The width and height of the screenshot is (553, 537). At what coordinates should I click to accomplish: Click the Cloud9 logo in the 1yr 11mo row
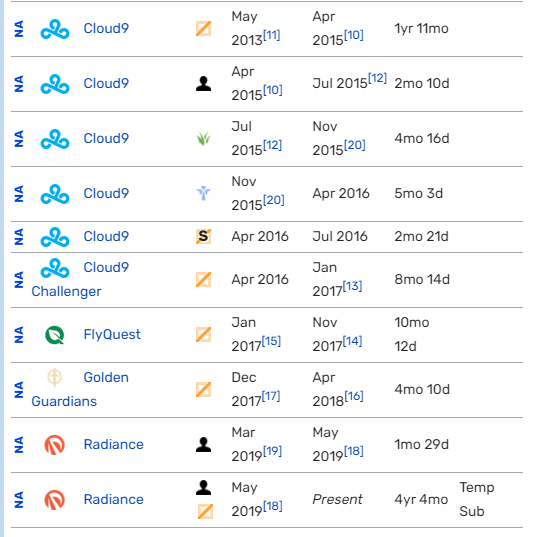pos(55,29)
